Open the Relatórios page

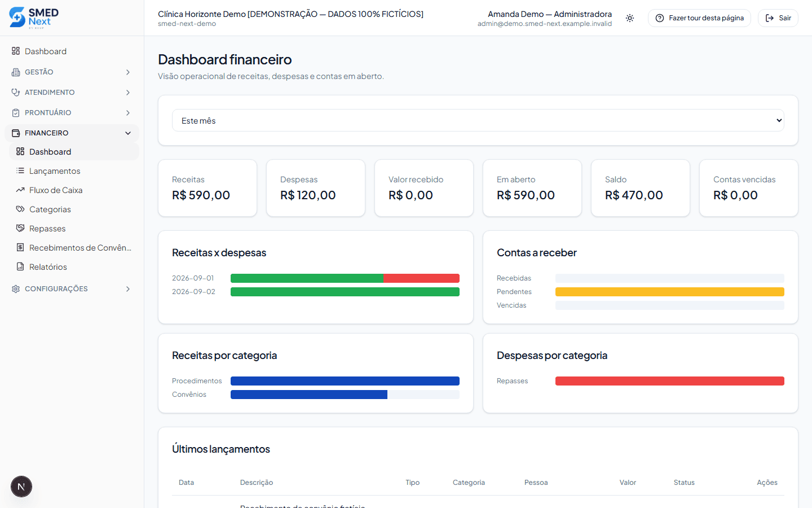[74, 267]
